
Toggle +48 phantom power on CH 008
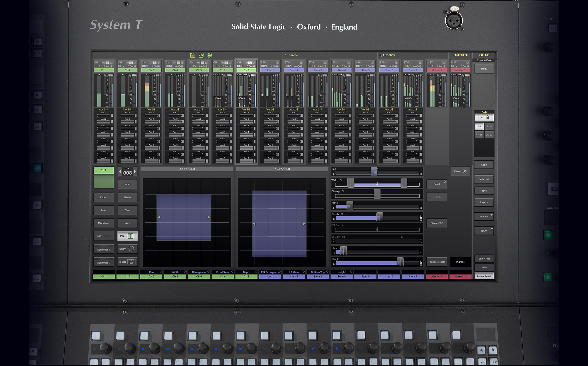246,63
